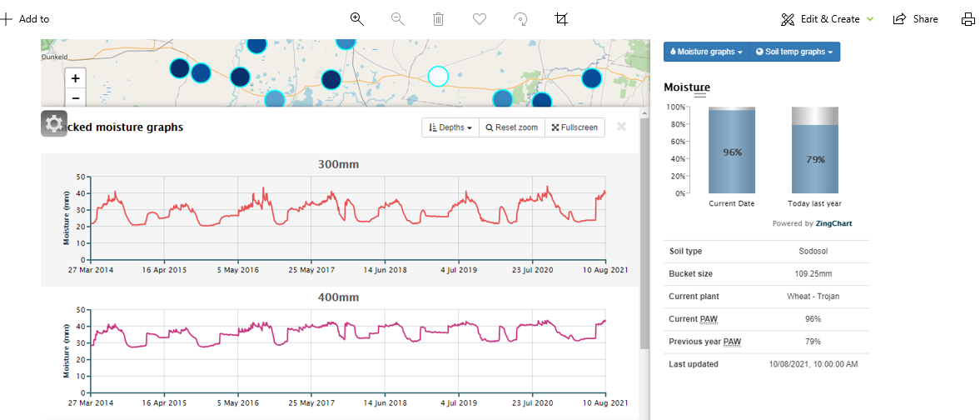Click the Moisture heading
This screenshot has width=980, height=420.
687,87
